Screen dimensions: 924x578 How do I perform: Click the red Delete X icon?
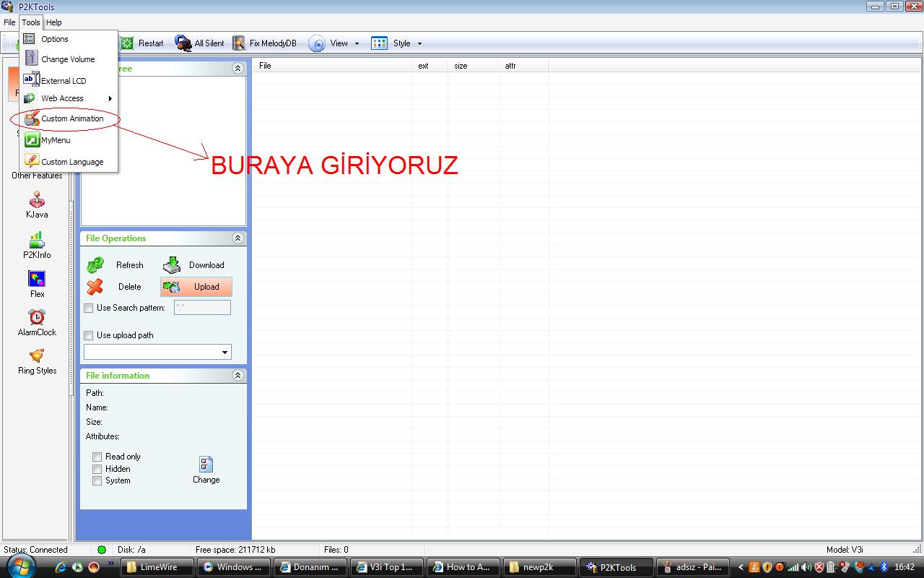pyautogui.click(x=95, y=287)
